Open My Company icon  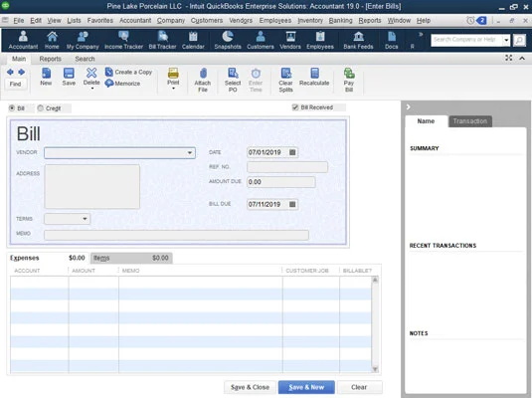coord(83,40)
